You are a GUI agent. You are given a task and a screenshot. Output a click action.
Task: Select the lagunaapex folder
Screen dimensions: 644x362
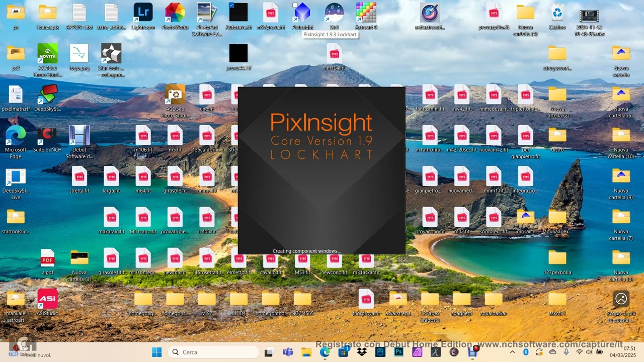click(557, 217)
